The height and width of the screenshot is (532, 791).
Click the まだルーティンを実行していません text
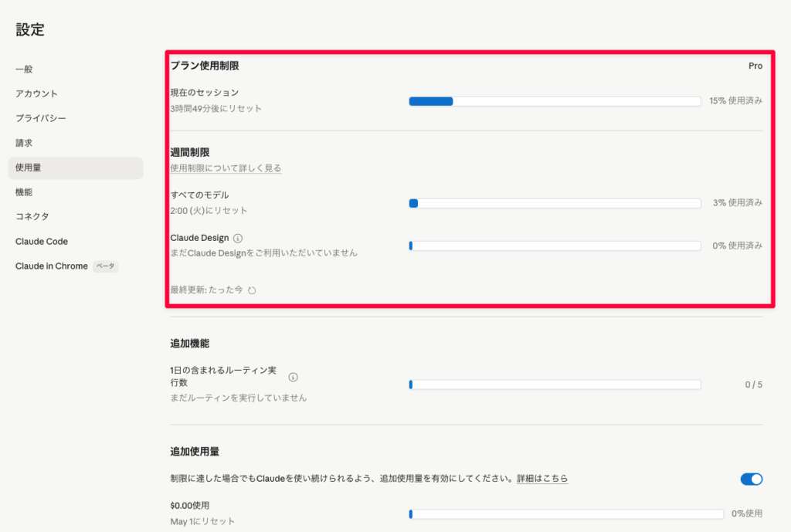(238, 398)
